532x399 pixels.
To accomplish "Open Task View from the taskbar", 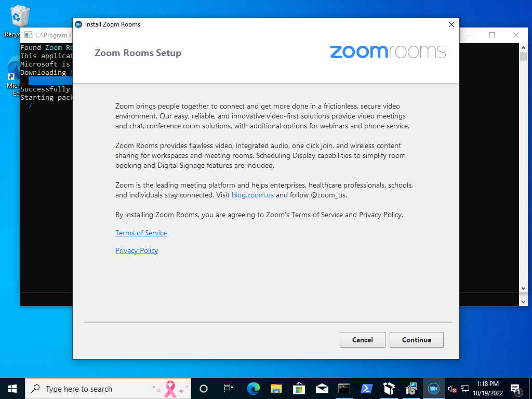I will tap(228, 388).
